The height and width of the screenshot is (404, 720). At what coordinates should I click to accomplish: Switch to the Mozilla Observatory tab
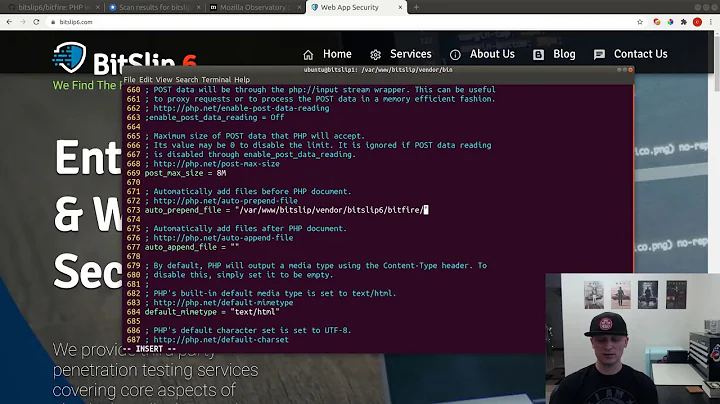point(253,7)
